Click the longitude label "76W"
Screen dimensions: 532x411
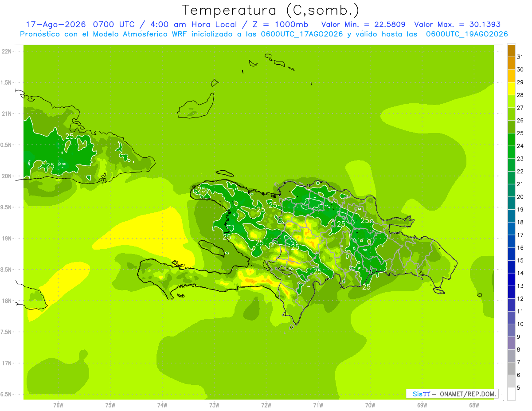coord(58,405)
